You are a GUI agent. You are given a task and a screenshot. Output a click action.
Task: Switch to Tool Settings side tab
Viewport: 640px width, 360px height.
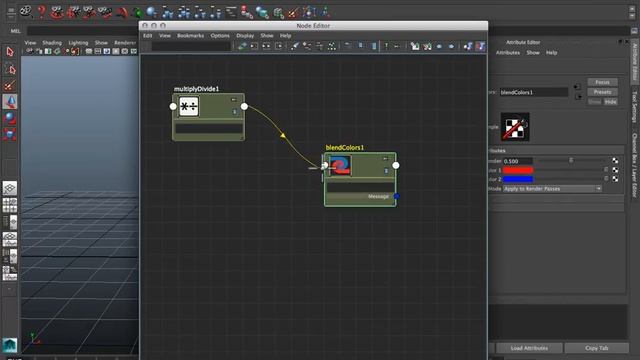635,107
